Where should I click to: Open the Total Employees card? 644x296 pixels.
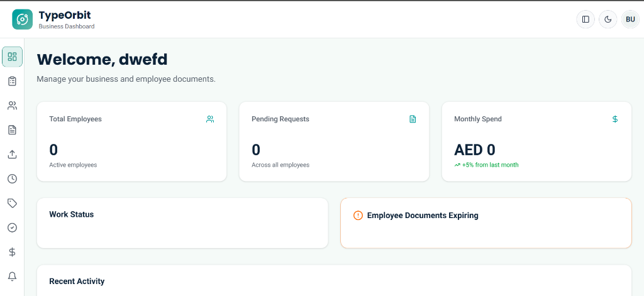tap(131, 142)
